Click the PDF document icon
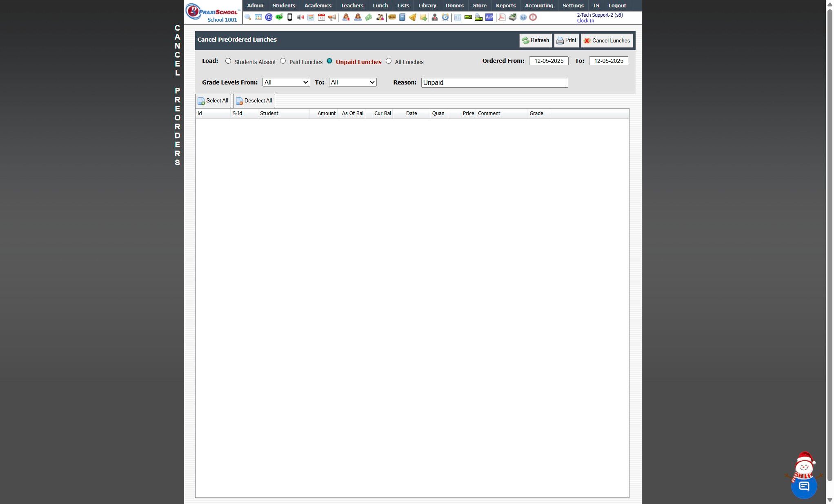The image size is (834, 504). (x=502, y=17)
